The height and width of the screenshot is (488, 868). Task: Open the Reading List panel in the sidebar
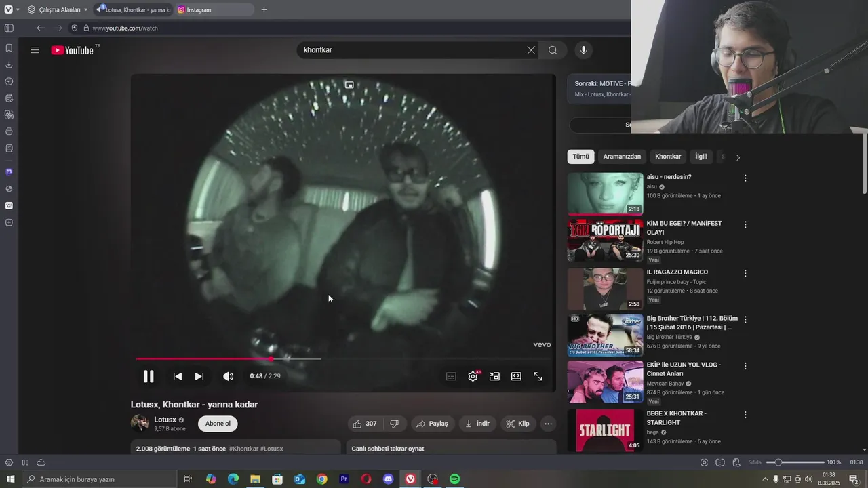9,148
